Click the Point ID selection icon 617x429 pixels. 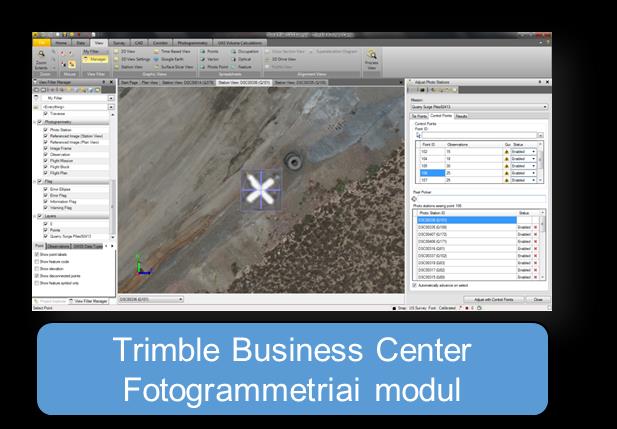418,135
